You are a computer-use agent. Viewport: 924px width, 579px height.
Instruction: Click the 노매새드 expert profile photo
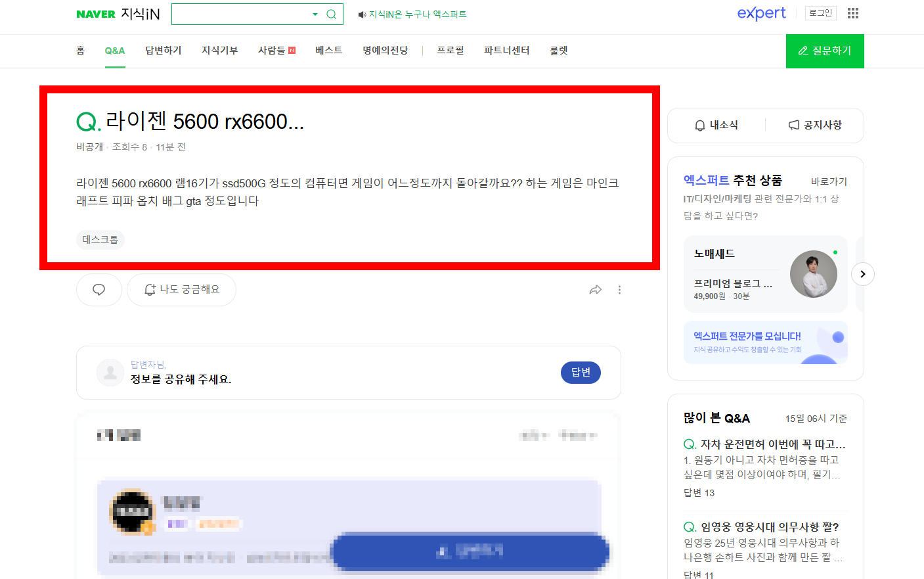click(813, 274)
